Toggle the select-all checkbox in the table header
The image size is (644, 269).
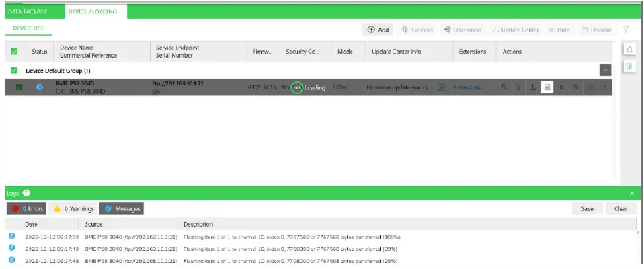click(x=14, y=51)
